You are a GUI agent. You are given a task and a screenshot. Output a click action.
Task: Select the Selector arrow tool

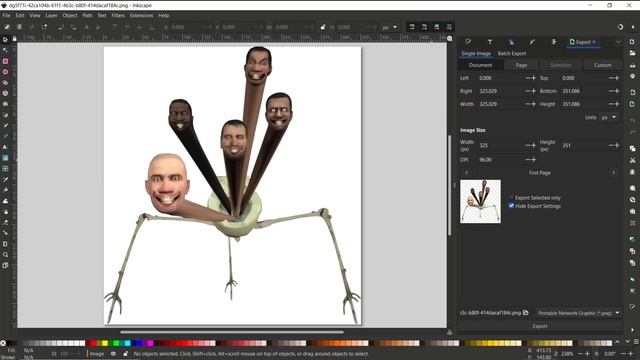5,40
